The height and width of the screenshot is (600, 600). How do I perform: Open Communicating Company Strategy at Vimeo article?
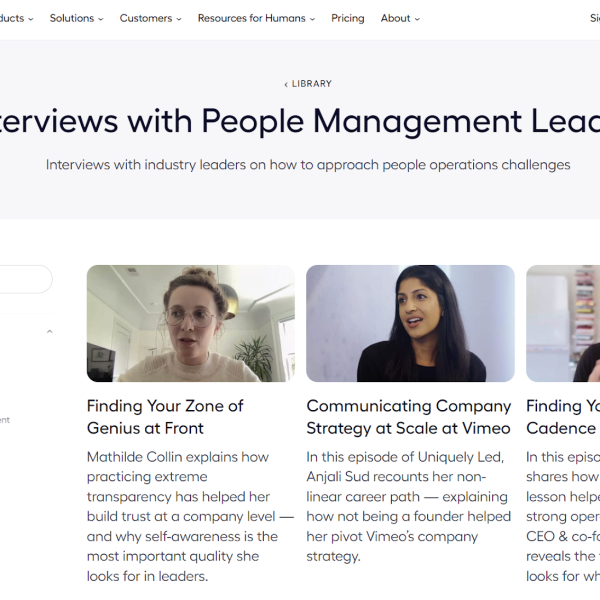coord(409,417)
